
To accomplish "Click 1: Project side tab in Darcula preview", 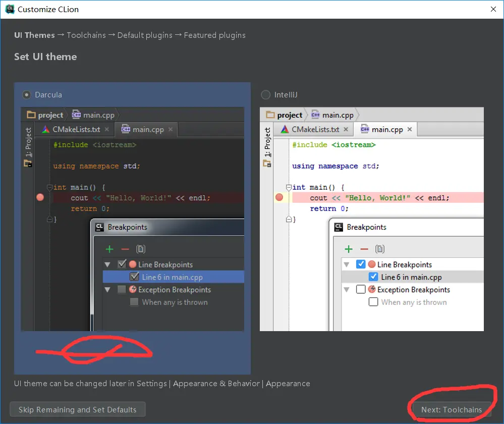I will 28,142.
